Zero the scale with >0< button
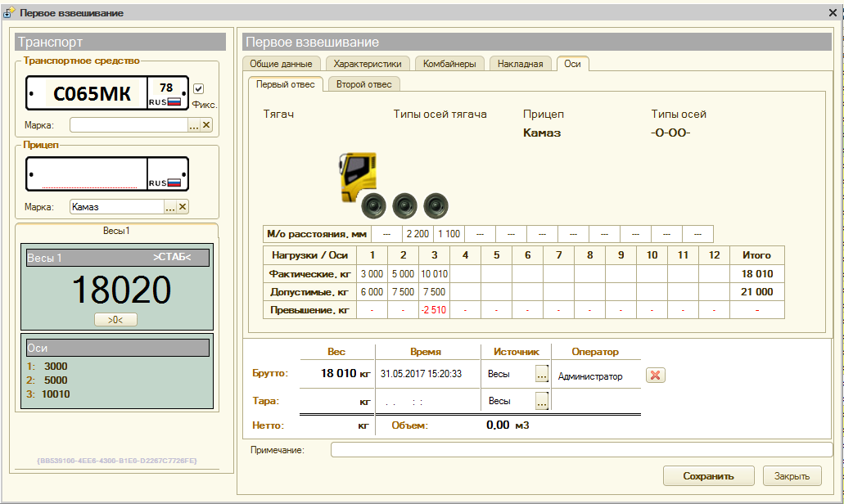Image resolution: width=844 pixels, height=504 pixels. [x=115, y=319]
